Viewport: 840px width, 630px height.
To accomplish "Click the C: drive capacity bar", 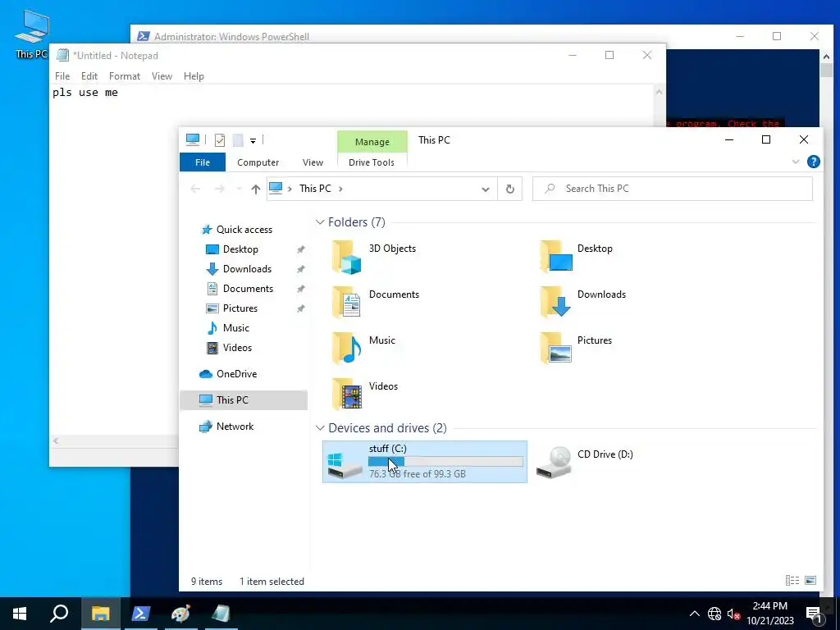I will click(445, 461).
